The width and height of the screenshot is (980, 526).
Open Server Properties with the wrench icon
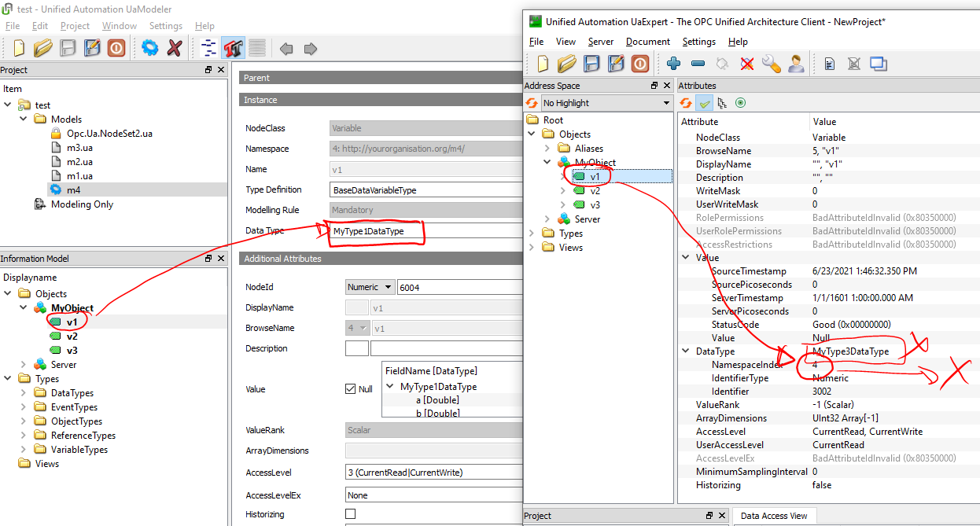(x=771, y=64)
